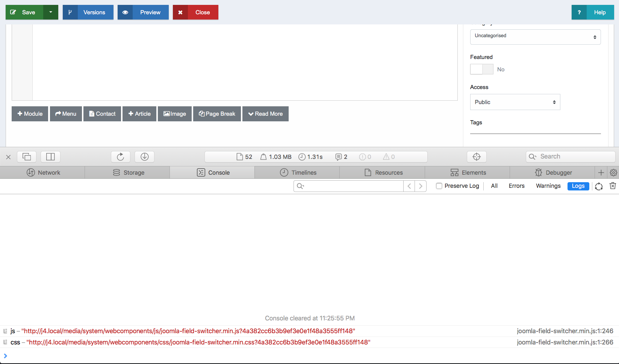Screen dimensions: 619x364
Task: Toggle the Logs filter
Action: coord(578,186)
